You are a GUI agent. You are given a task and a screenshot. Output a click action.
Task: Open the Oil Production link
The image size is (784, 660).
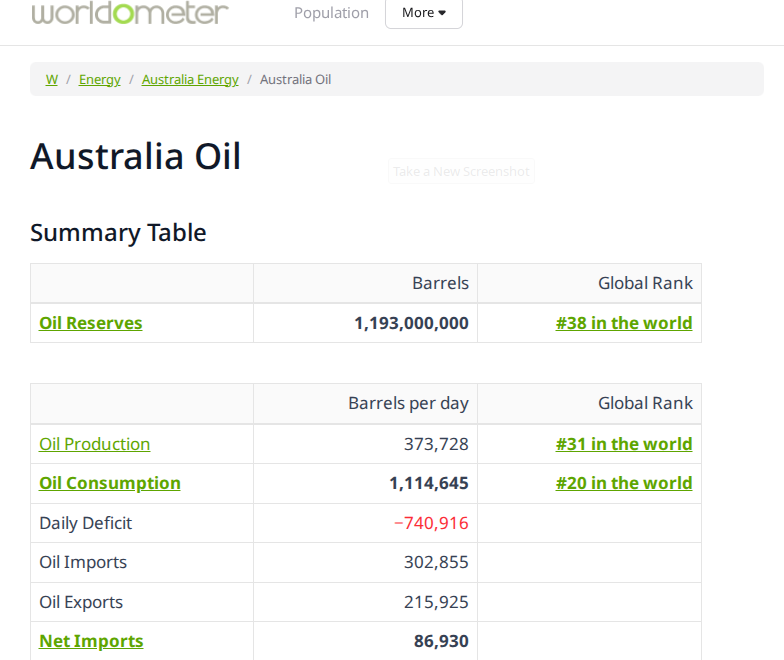(x=95, y=444)
